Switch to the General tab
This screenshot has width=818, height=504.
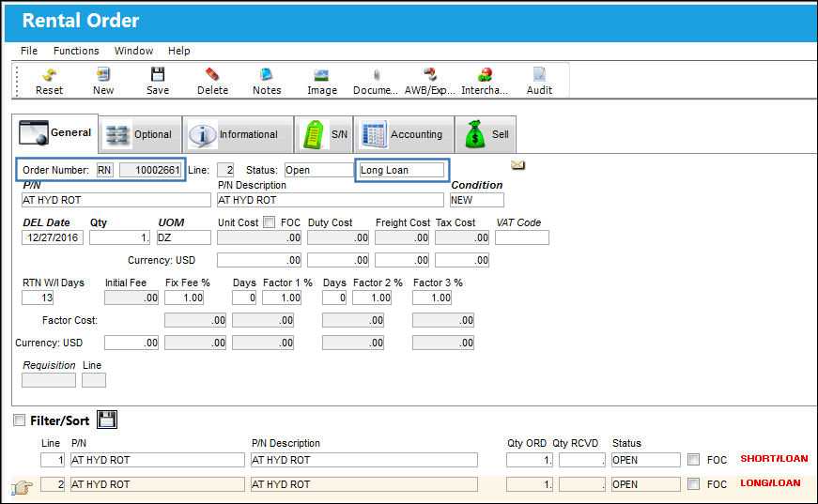tap(55, 132)
